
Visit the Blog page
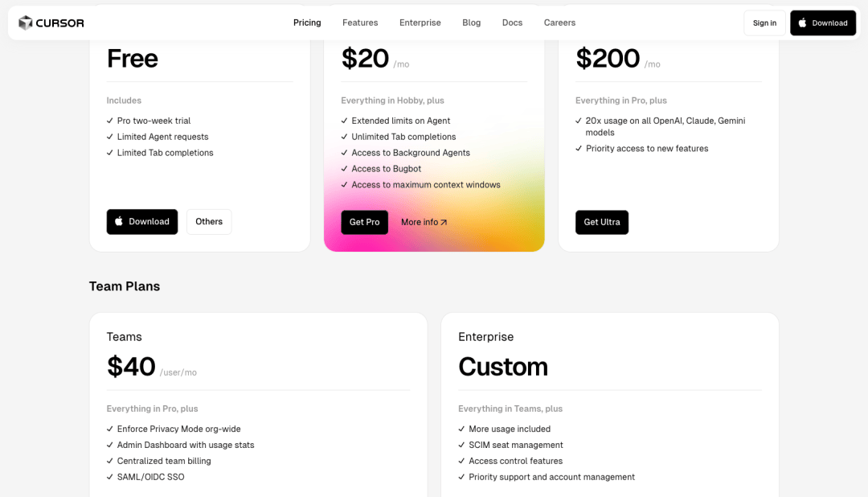click(472, 23)
